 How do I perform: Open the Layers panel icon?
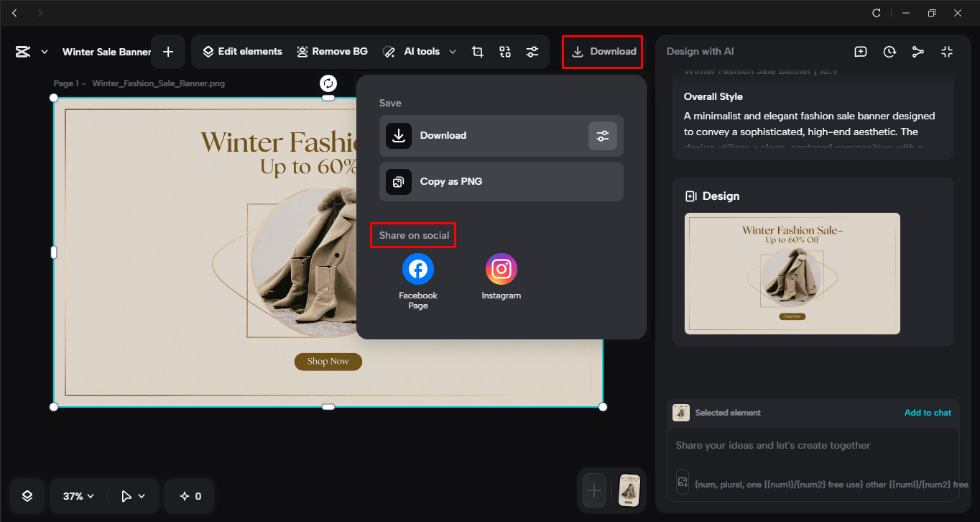(x=27, y=495)
